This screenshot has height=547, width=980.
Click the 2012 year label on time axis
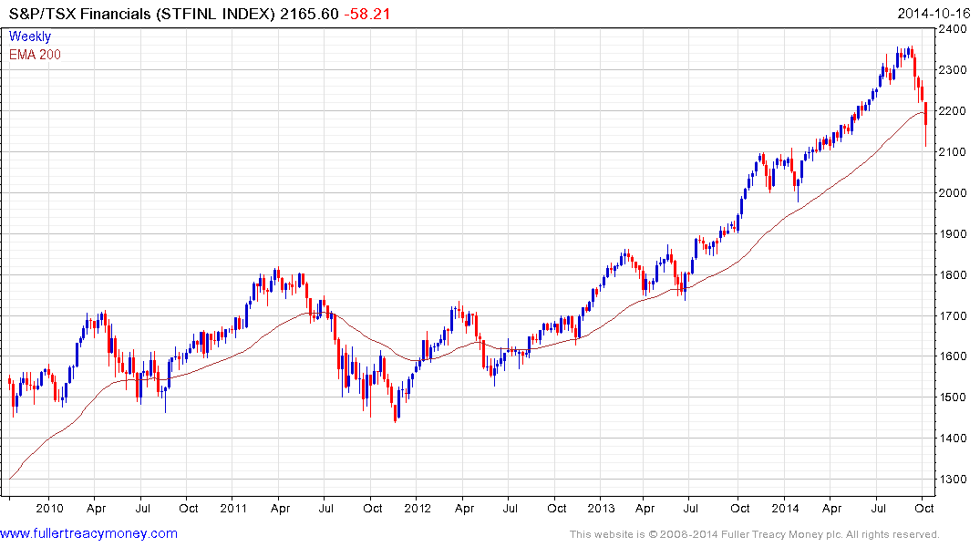tap(417, 508)
